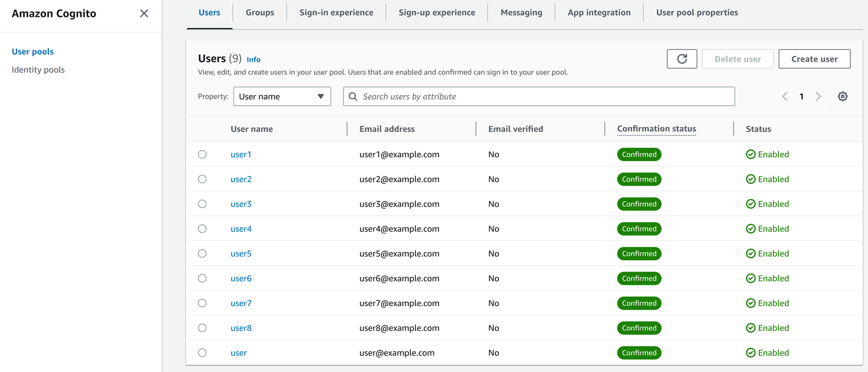Click the Create user button
868x372 pixels.
pos(814,59)
